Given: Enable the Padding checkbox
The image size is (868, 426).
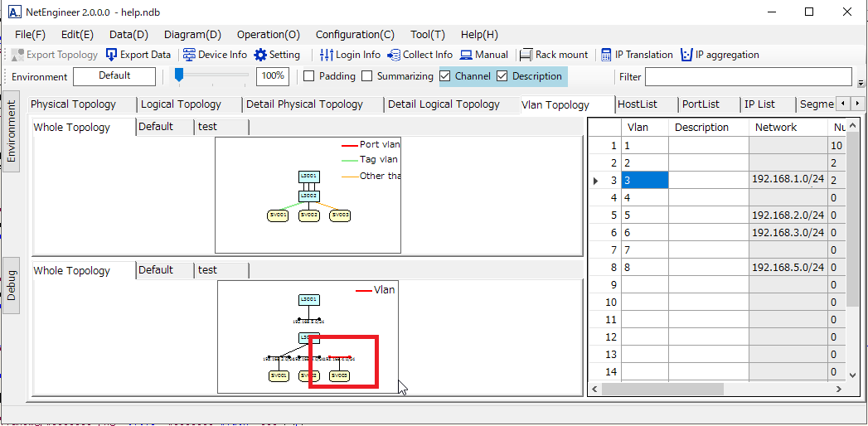Looking at the screenshot, I should pos(309,76).
